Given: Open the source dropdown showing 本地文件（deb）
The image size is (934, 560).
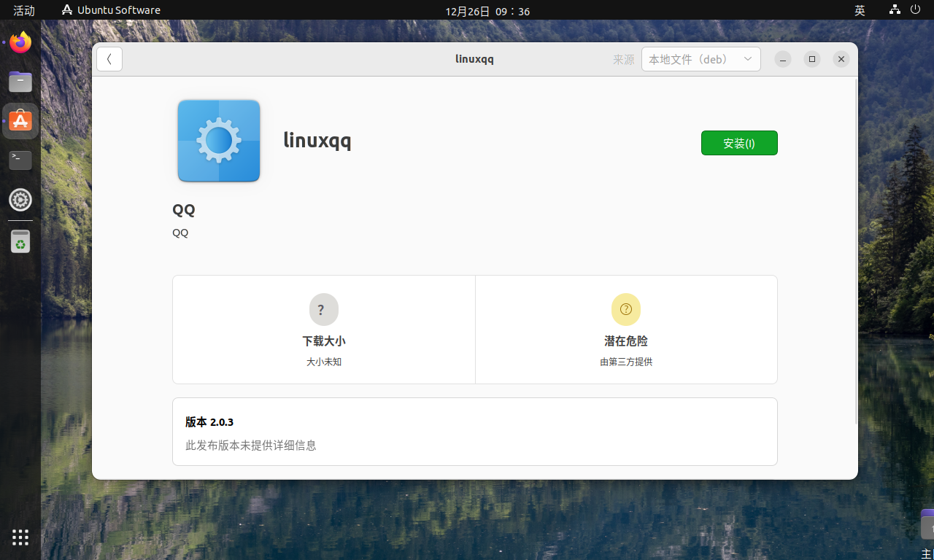Looking at the screenshot, I should (x=700, y=59).
